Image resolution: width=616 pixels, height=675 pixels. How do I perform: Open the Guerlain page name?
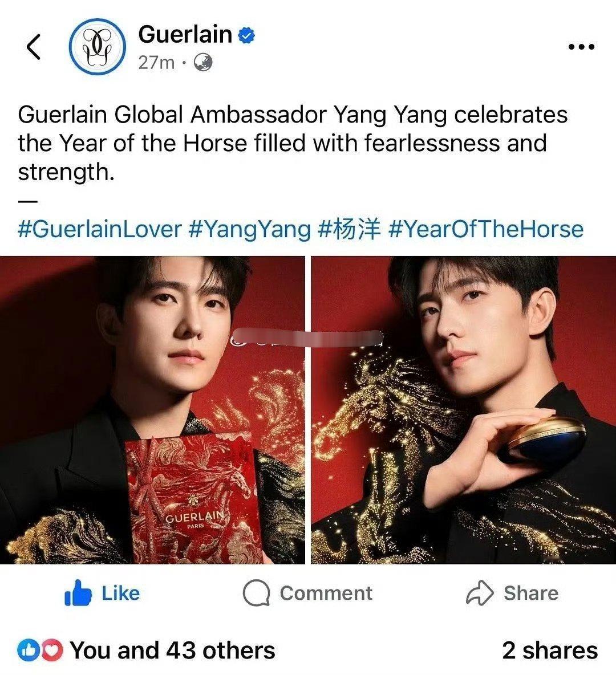[x=185, y=34]
